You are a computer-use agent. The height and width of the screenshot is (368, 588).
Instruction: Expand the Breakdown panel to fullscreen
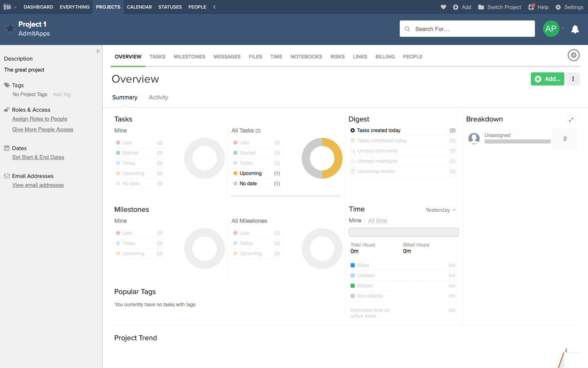pyautogui.click(x=571, y=119)
